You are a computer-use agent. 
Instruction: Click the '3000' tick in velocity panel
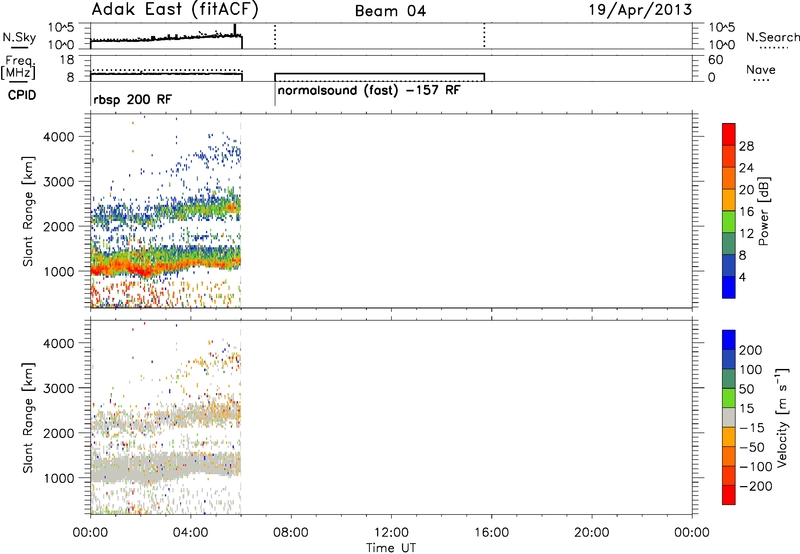(x=58, y=388)
